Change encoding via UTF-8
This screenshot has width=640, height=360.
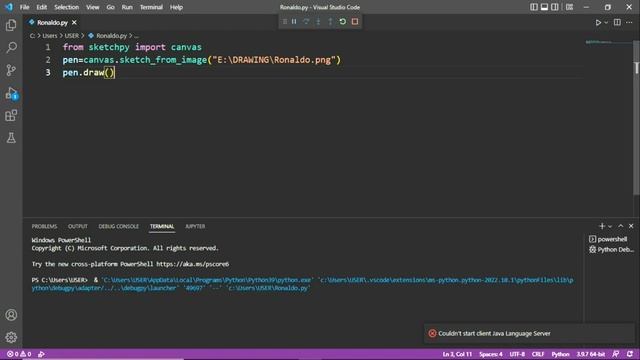(x=517, y=354)
